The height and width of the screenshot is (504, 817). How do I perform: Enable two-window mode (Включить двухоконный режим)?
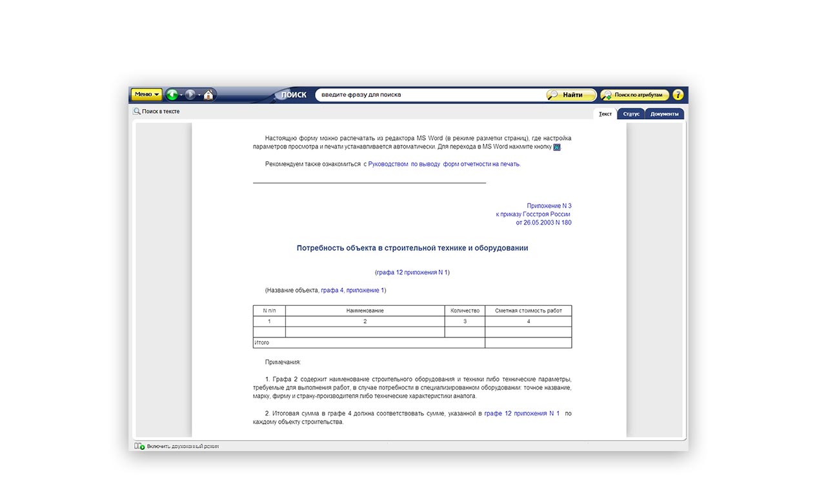point(176,446)
